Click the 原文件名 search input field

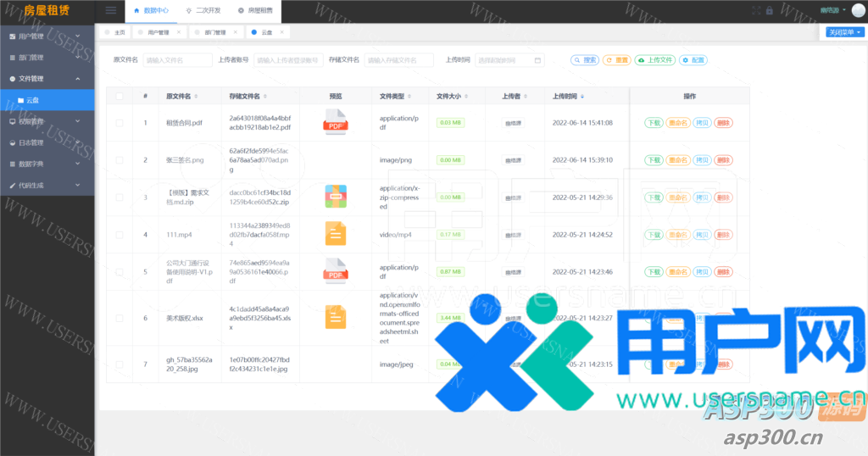[x=177, y=60]
